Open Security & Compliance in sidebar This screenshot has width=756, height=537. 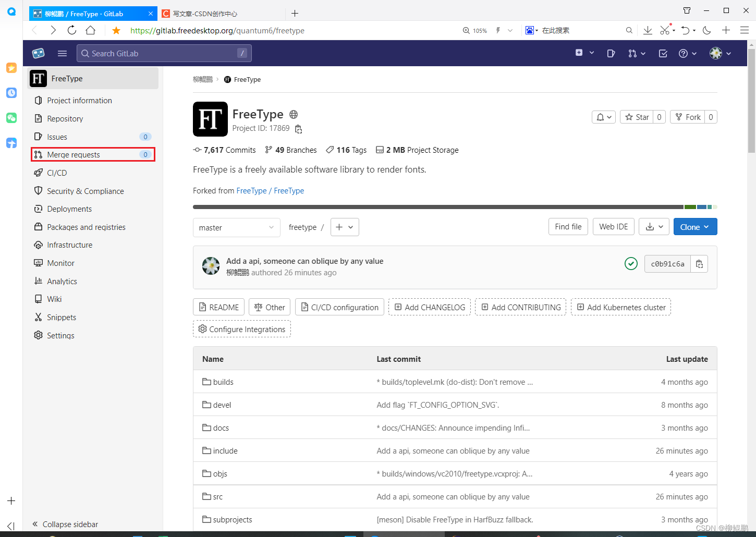94,191
